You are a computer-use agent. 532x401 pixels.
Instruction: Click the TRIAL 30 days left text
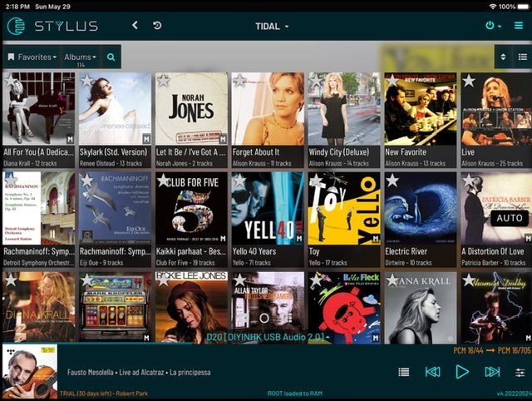[x=104, y=394]
